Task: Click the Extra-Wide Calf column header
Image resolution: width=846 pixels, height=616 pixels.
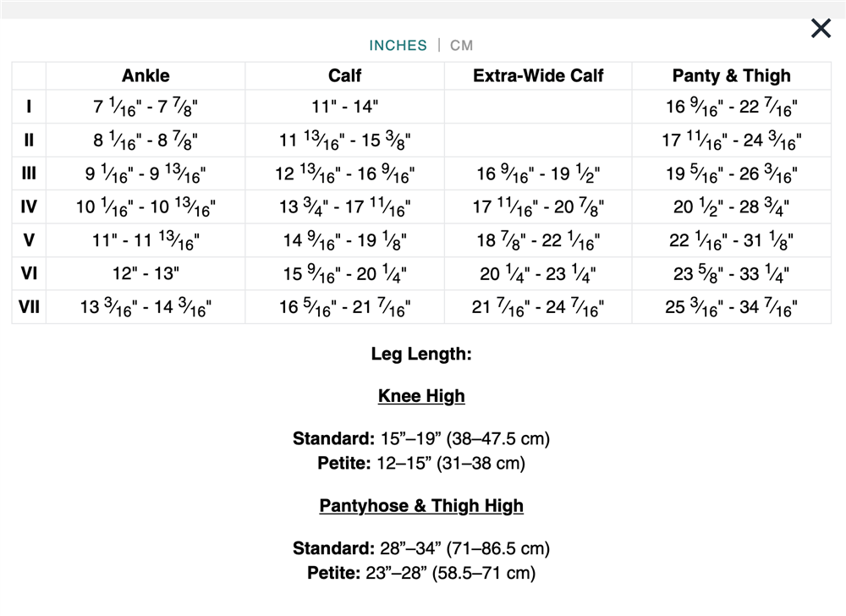Action: click(538, 75)
